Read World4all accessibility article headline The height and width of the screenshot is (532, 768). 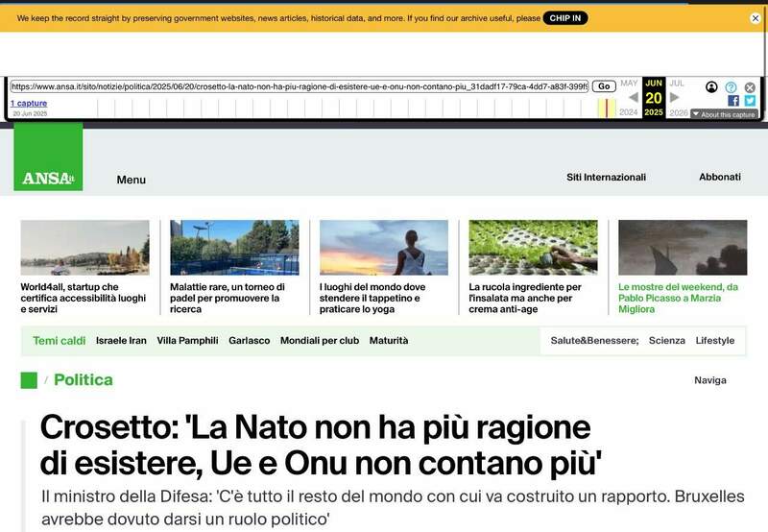[84, 298]
